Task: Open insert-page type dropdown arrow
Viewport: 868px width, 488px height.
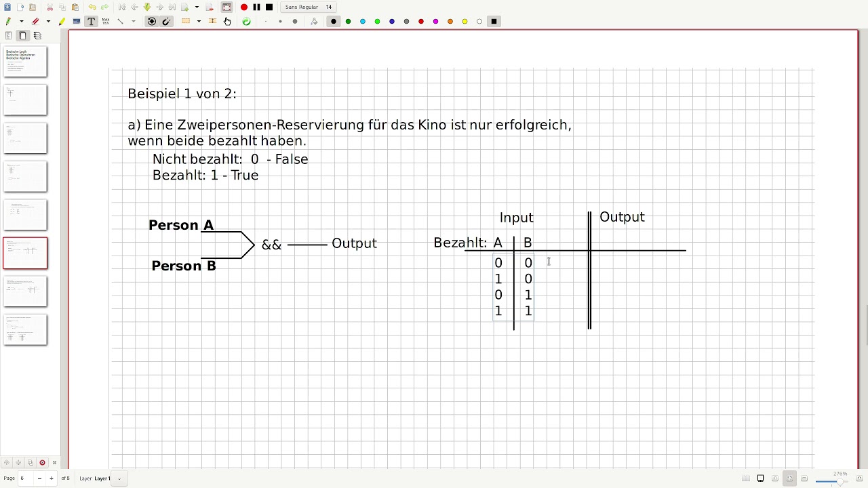Action: (x=197, y=7)
